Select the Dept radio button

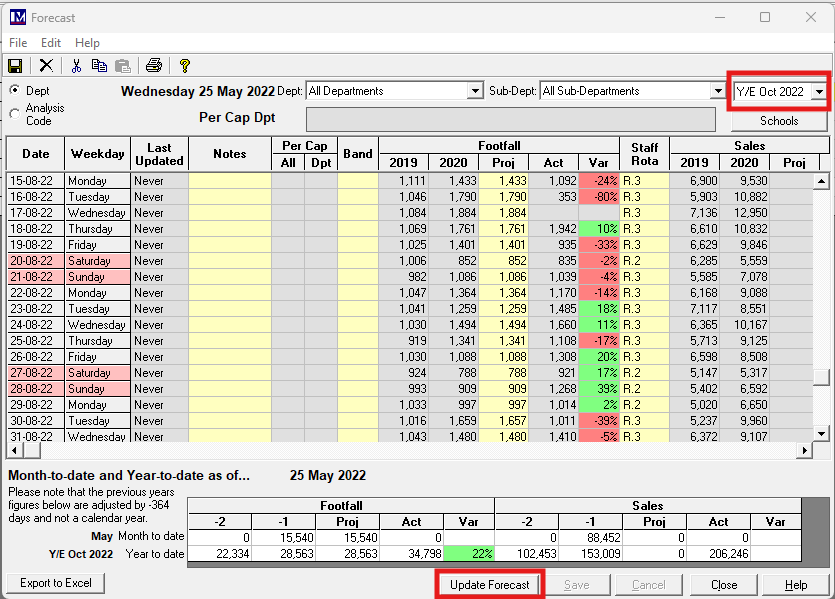click(x=14, y=90)
